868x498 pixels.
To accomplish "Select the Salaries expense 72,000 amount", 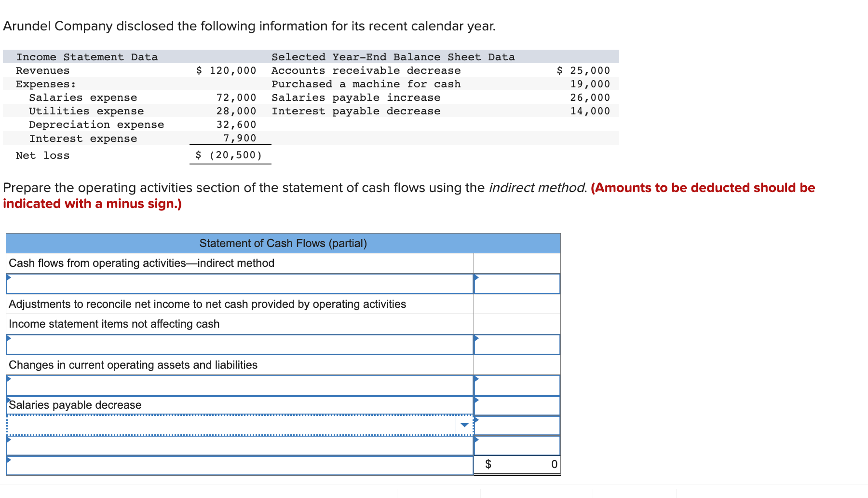I will click(x=236, y=97).
